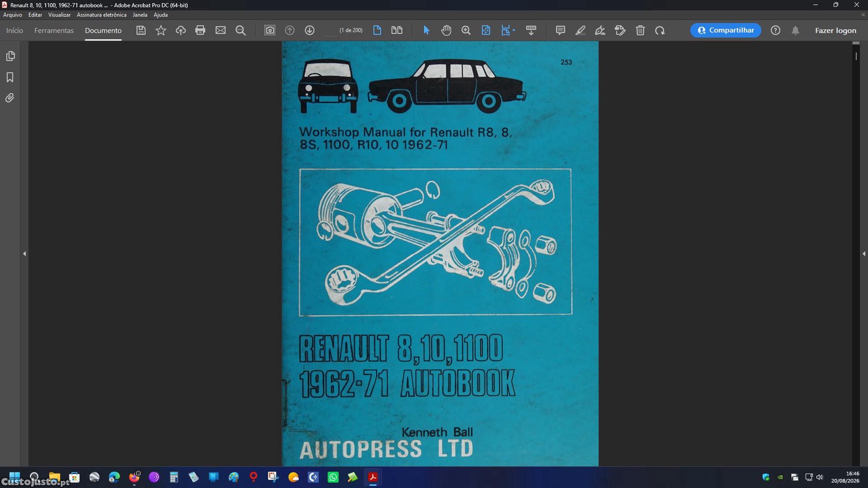Open the bookmarks panel
The width and height of the screenshot is (868, 488).
10,77
